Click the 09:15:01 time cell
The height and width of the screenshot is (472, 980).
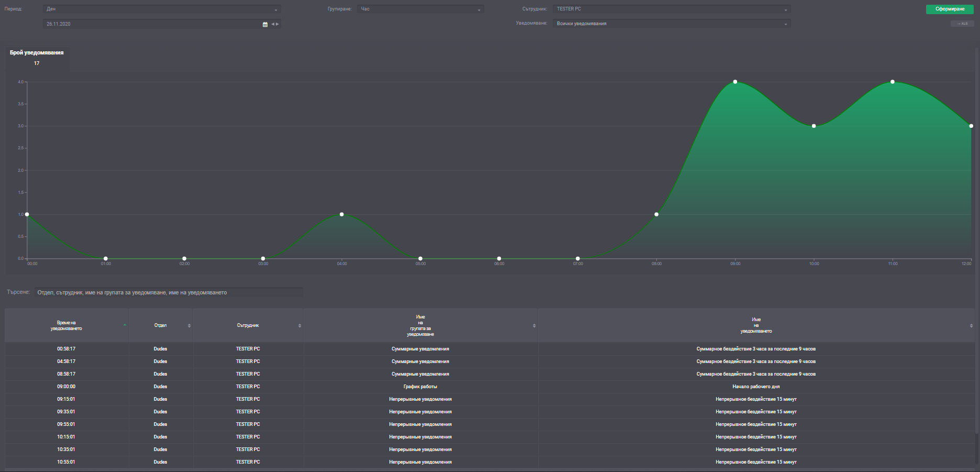pyautogui.click(x=66, y=399)
